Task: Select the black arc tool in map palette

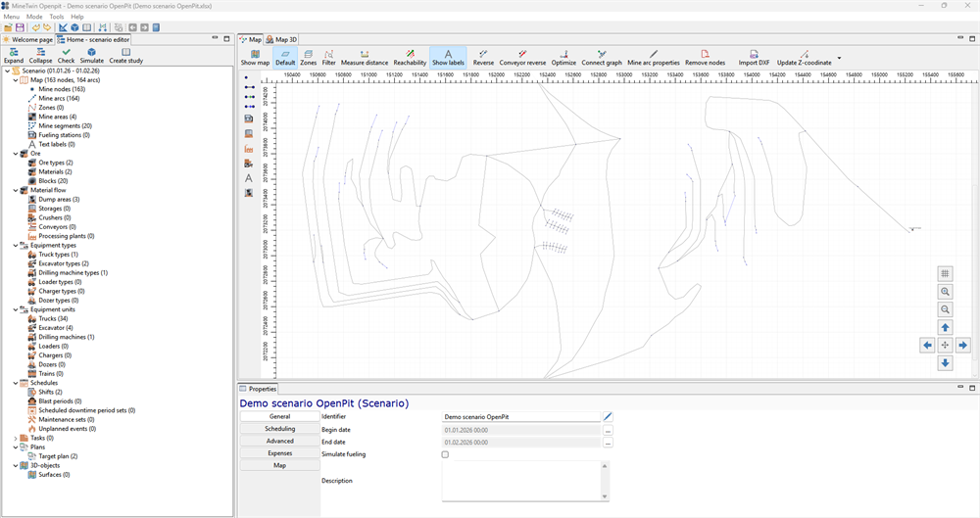Action: pyautogui.click(x=249, y=87)
